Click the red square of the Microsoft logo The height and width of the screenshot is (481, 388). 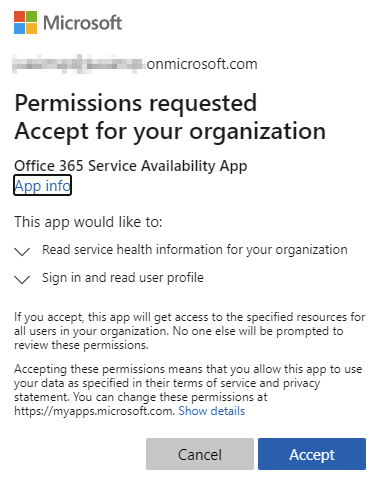tap(19, 16)
